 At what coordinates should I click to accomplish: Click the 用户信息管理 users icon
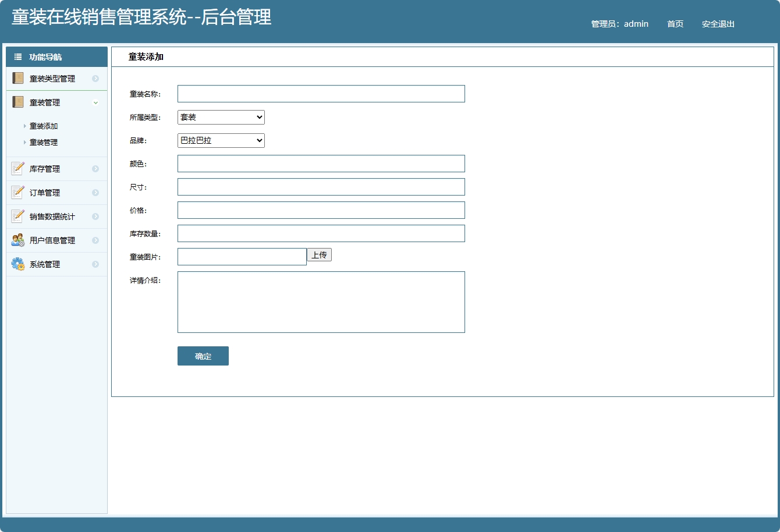17,240
